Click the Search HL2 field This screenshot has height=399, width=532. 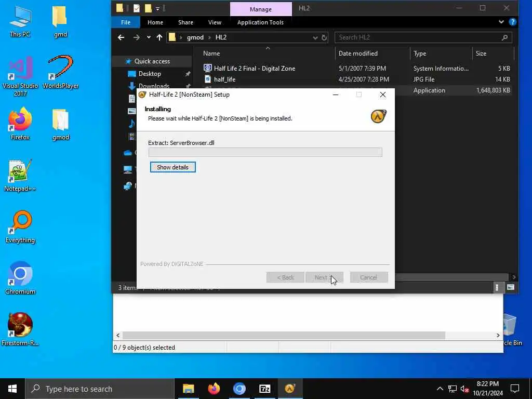423,37
